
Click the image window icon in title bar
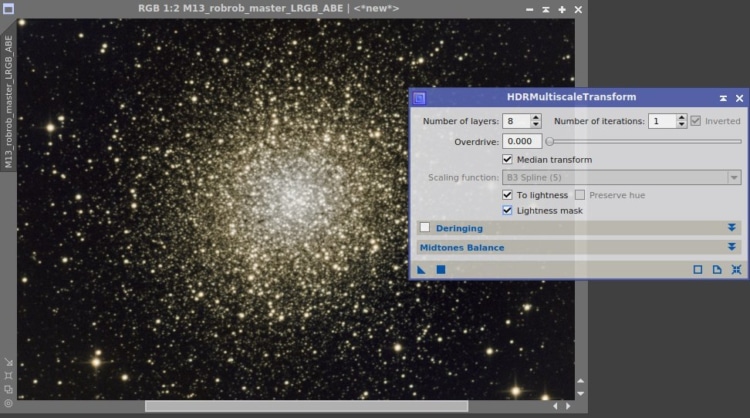pyautogui.click(x=8, y=9)
